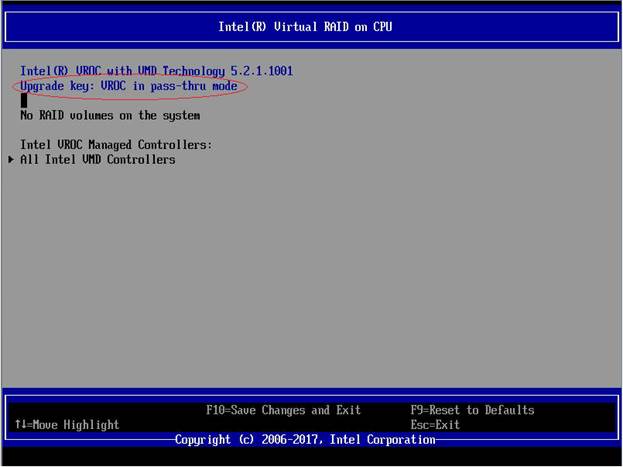Screen dimensions: 623x467
Task: Click the up/down arrows key icon
Action: (x=20, y=425)
